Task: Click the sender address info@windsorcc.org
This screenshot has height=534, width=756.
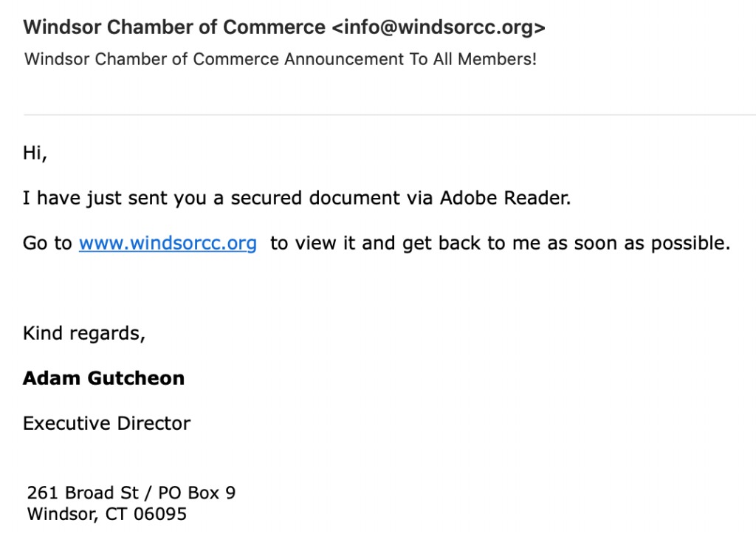Action: coord(439,27)
